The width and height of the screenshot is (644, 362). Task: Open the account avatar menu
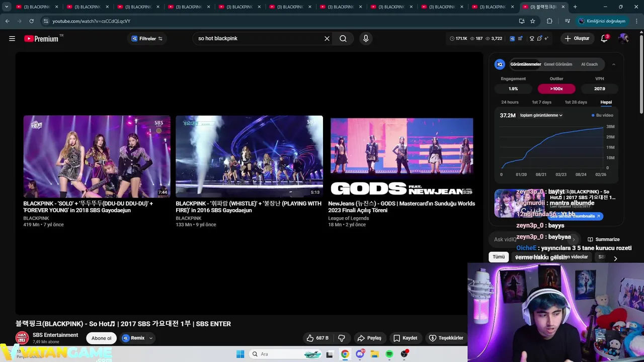[x=623, y=38]
